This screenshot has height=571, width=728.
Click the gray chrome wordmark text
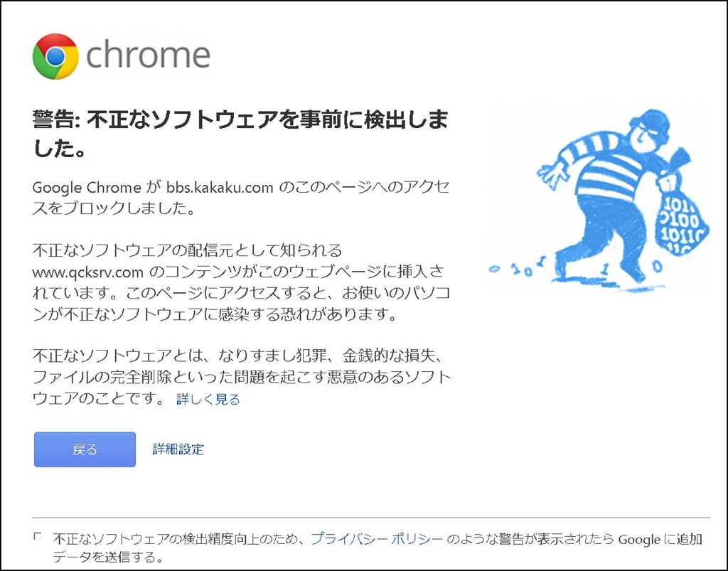pos(148,55)
